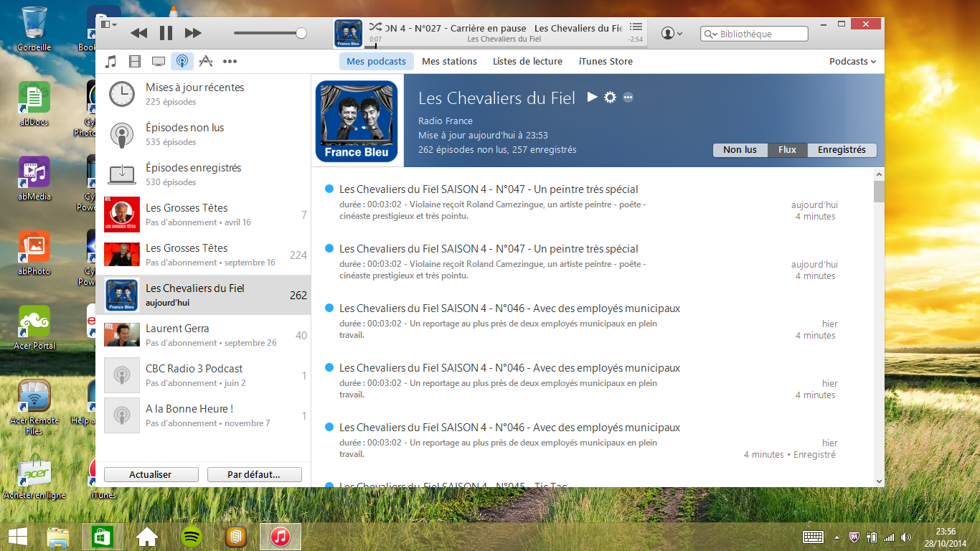This screenshot has width=980, height=551.
Task: Open the user account menu
Action: tap(672, 33)
